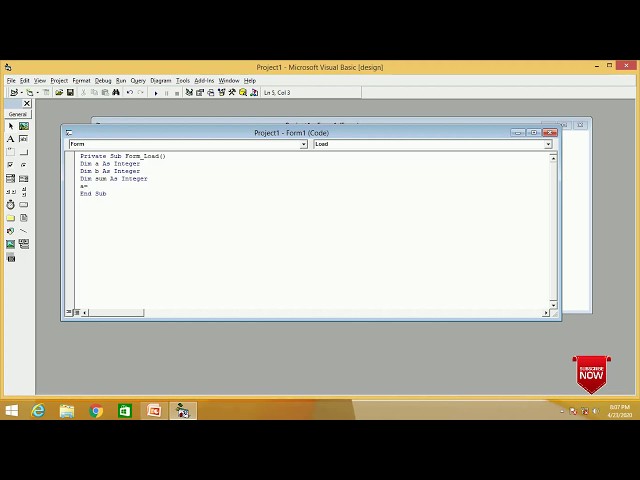The width and height of the screenshot is (640, 480).
Task: Open Visual Component Manager from toolbar
Action: coord(254,93)
